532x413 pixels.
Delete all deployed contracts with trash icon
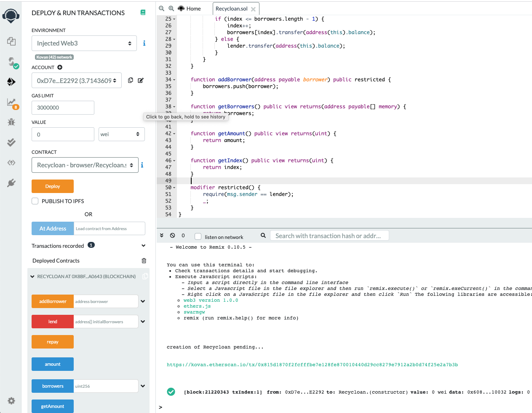(144, 260)
